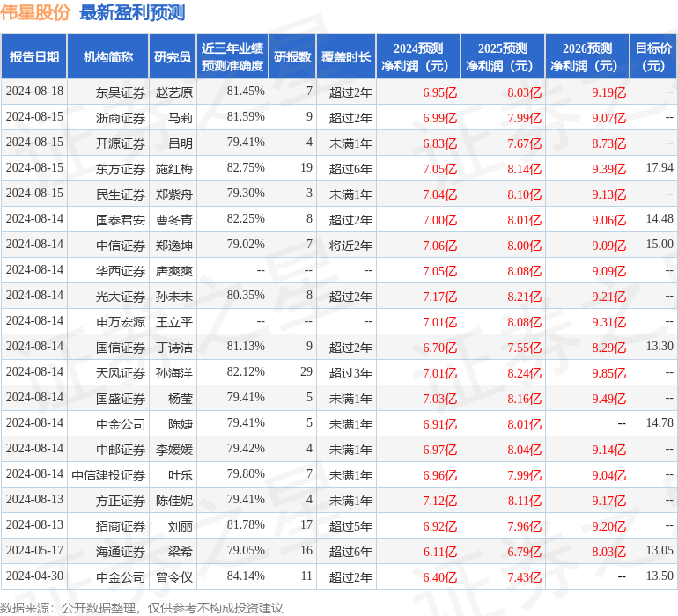
Task: Click the date 2024-04-30
Action: pos(34,576)
